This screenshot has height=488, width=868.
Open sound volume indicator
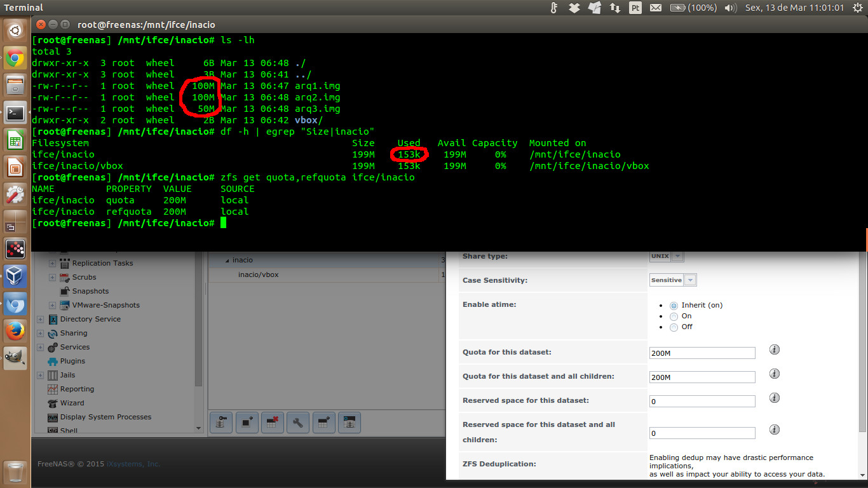point(731,8)
